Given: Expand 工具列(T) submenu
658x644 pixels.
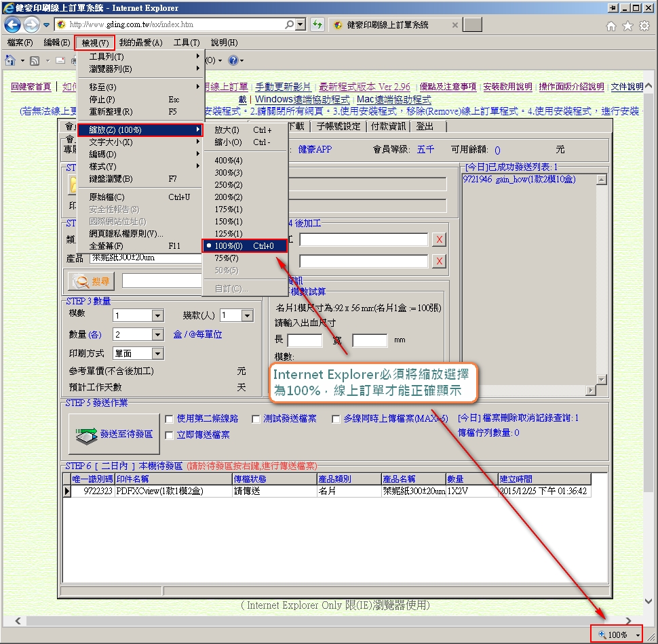Looking at the screenshot, I should point(140,56).
